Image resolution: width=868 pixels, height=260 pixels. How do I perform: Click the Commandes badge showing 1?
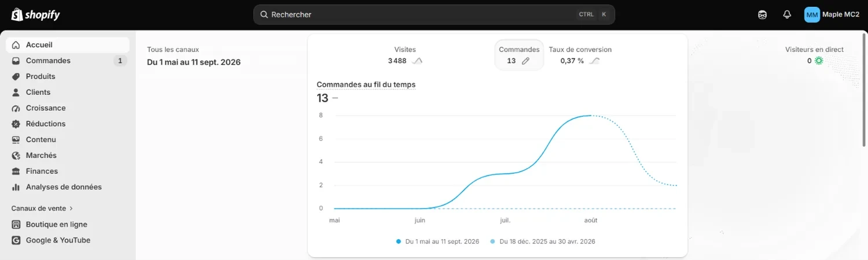(120, 61)
